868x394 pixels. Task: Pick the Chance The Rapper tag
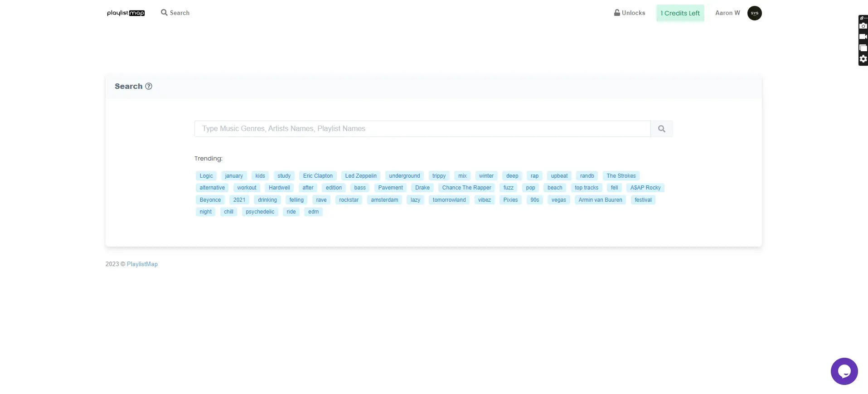pyautogui.click(x=466, y=188)
